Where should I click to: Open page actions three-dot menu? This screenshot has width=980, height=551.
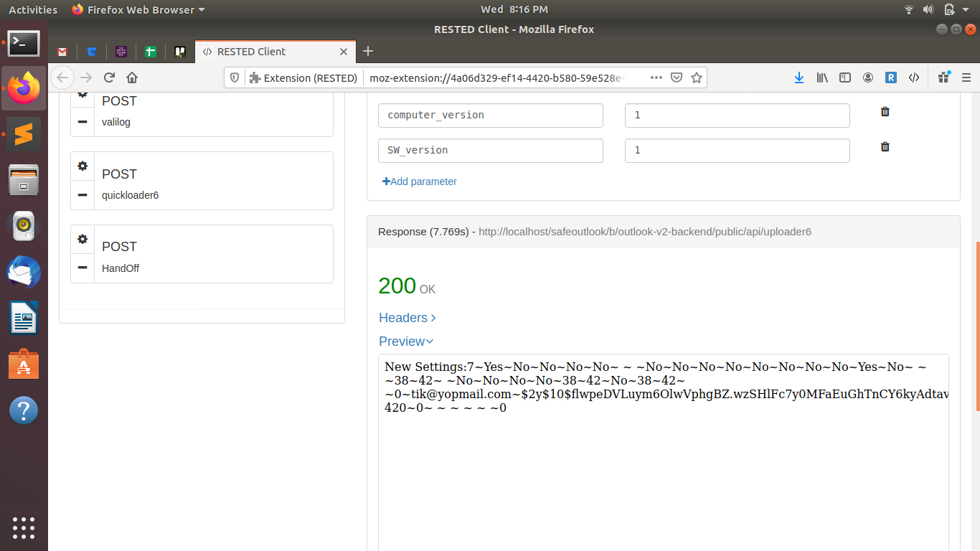tap(656, 77)
